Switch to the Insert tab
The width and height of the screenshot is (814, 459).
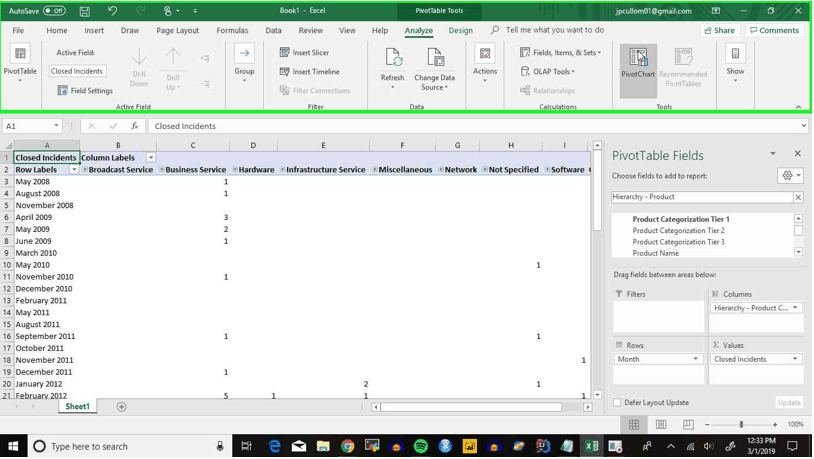tap(94, 31)
